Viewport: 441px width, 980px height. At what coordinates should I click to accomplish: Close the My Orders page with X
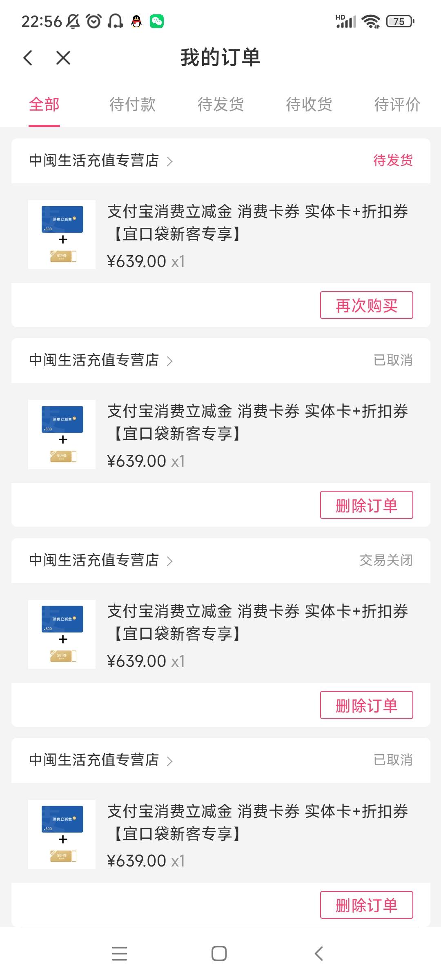pyautogui.click(x=63, y=58)
